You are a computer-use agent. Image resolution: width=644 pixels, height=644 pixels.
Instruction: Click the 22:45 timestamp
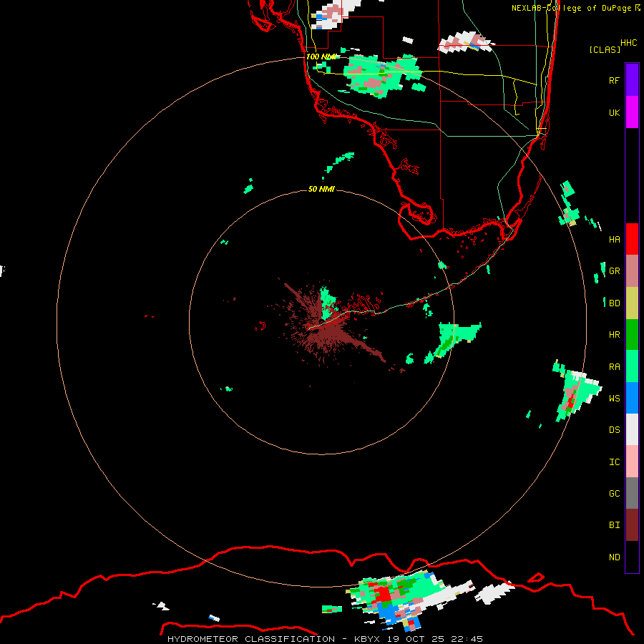click(467, 639)
